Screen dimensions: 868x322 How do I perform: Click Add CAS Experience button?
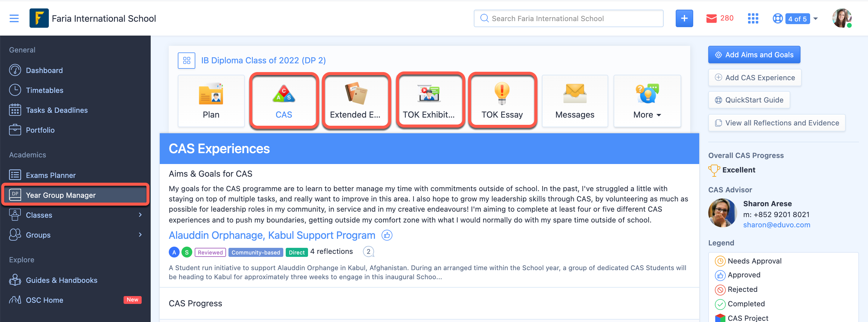pyautogui.click(x=754, y=77)
